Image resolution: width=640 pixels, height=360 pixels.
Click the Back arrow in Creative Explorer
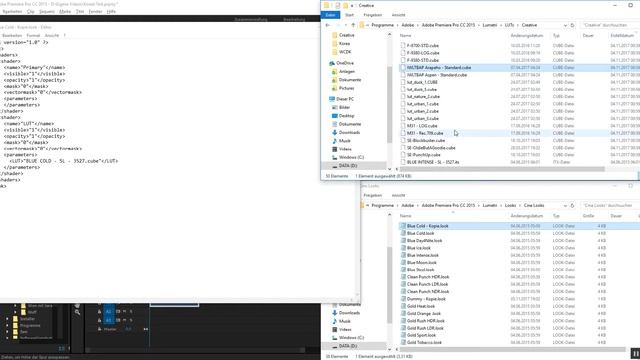coord(327,25)
